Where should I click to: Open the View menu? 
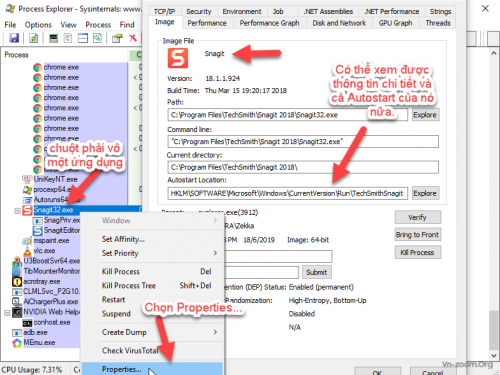pos(68,25)
